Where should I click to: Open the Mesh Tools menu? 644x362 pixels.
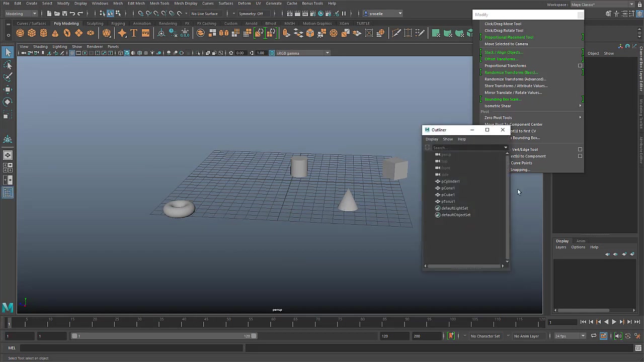[x=159, y=4]
